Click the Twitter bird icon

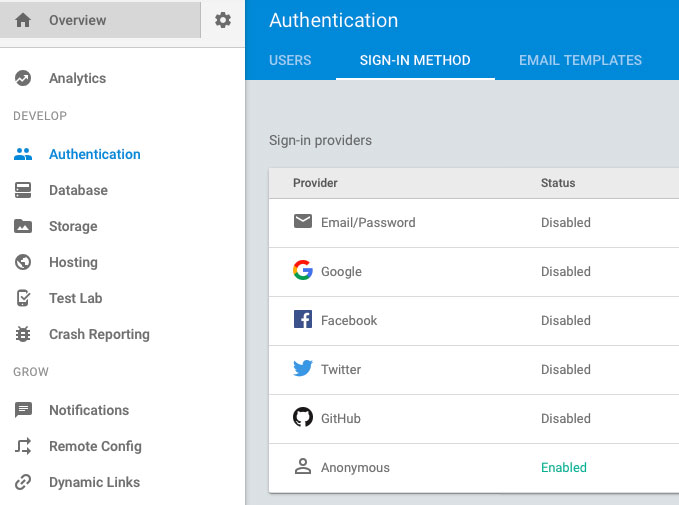303,368
